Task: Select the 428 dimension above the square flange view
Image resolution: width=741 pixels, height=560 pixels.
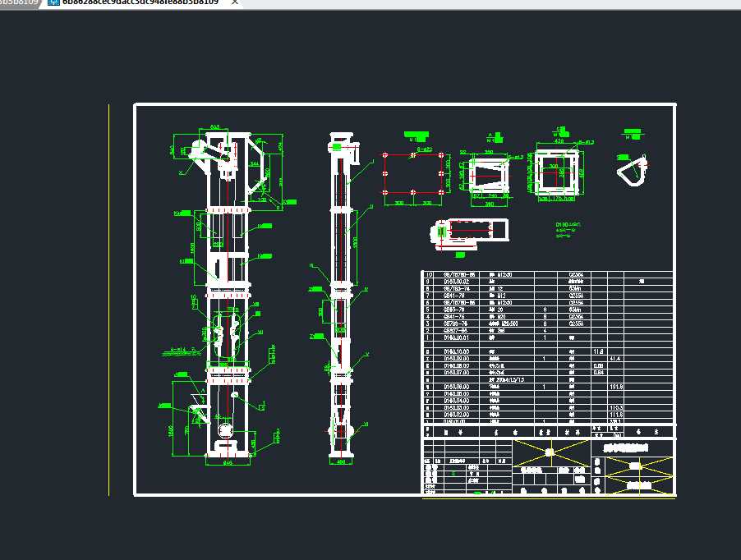Action: tap(559, 140)
